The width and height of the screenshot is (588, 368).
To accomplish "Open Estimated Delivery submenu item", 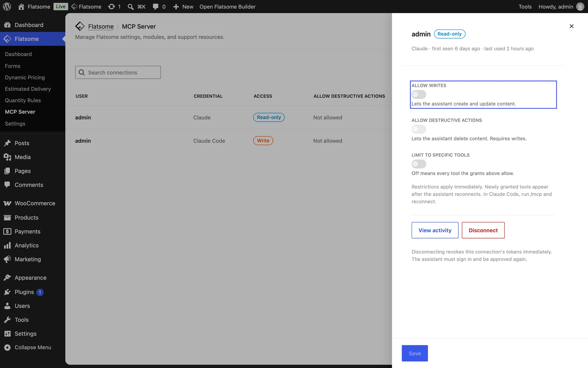I will click(28, 89).
